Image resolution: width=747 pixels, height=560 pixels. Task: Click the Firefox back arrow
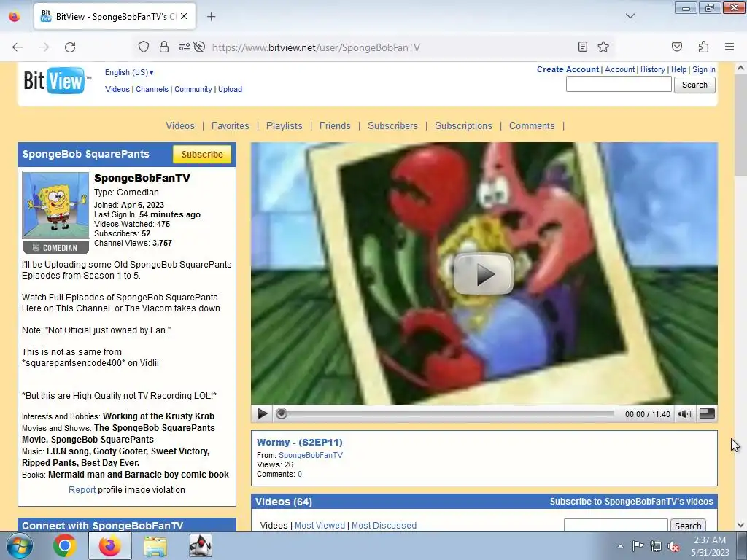coord(18,47)
